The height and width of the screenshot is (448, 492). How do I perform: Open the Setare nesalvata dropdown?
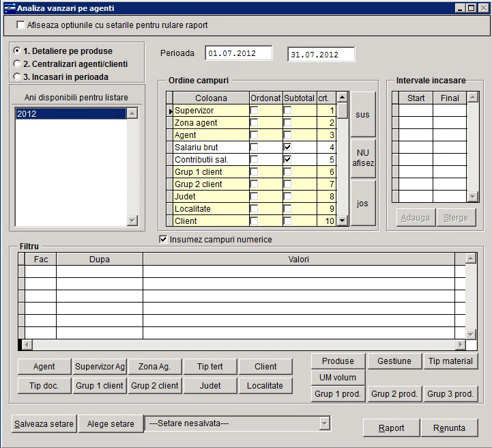(x=324, y=423)
